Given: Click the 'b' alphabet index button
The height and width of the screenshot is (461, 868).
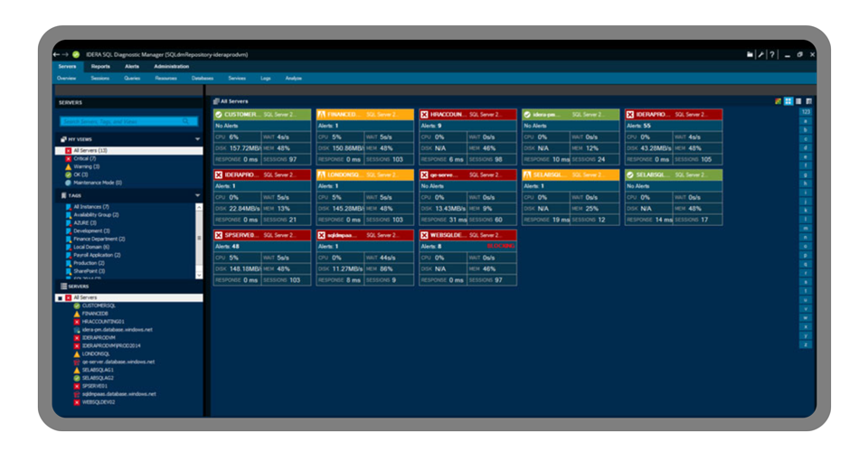Looking at the screenshot, I should [x=806, y=129].
